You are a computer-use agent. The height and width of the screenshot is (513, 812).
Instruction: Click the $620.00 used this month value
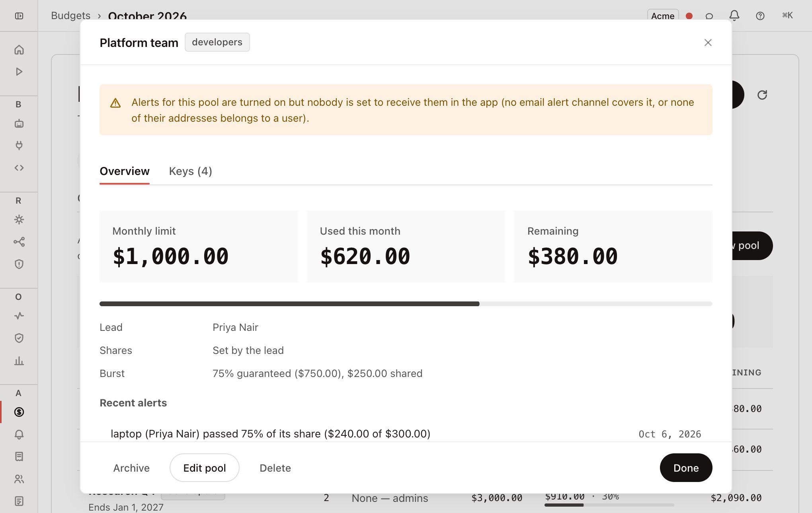[365, 256]
